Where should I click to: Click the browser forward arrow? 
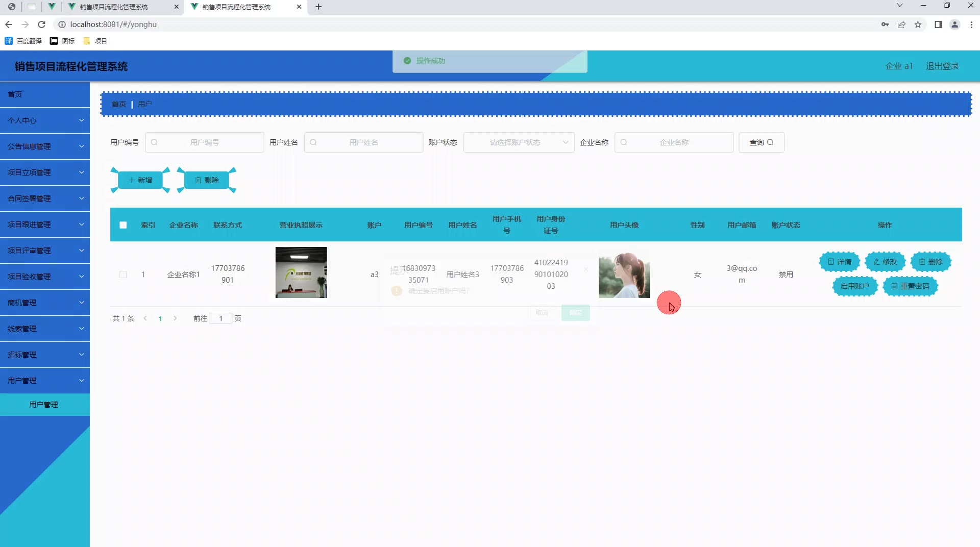point(25,24)
